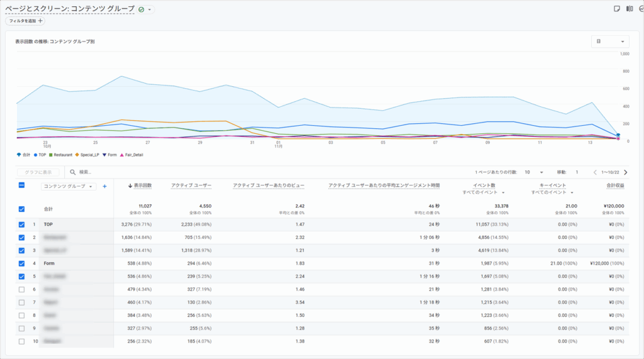Click フィルタを追加 button
The height and width of the screenshot is (359, 644).
tap(25, 21)
